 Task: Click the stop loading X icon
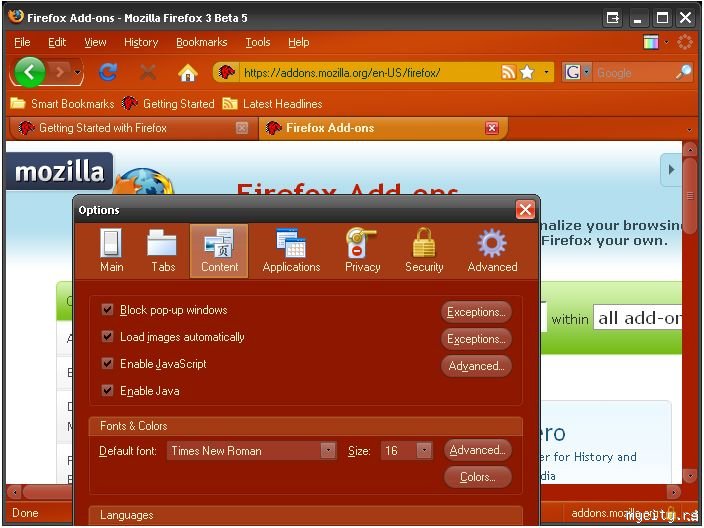(x=148, y=72)
